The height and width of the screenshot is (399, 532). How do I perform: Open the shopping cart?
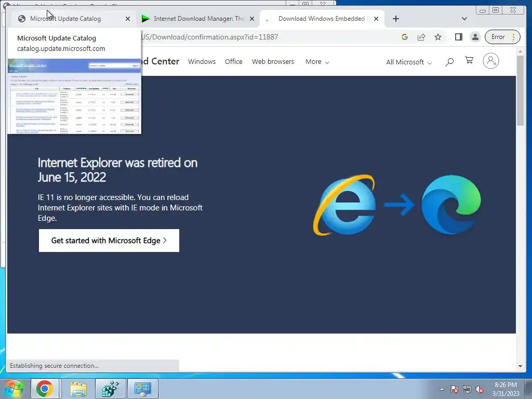tap(469, 60)
